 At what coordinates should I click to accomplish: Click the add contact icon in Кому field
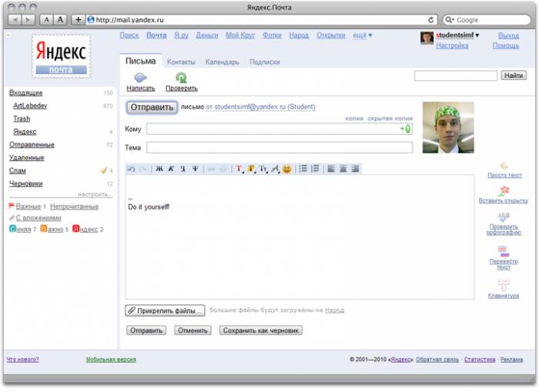coord(406,129)
